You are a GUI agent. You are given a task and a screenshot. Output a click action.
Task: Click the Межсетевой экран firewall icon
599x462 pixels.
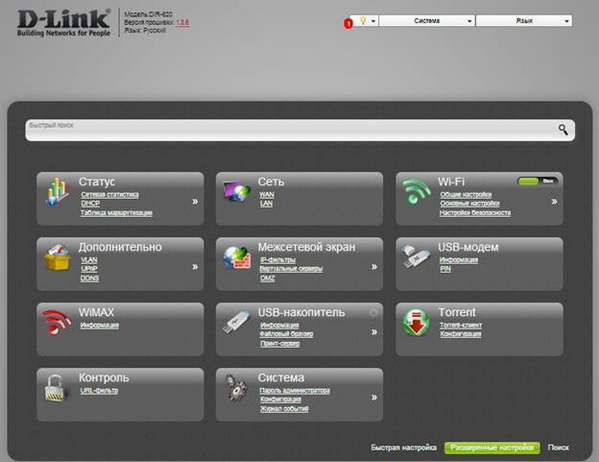(237, 257)
